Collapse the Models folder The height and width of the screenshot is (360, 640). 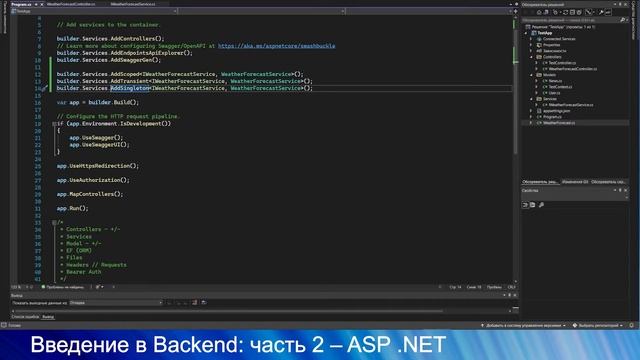coord(531,75)
